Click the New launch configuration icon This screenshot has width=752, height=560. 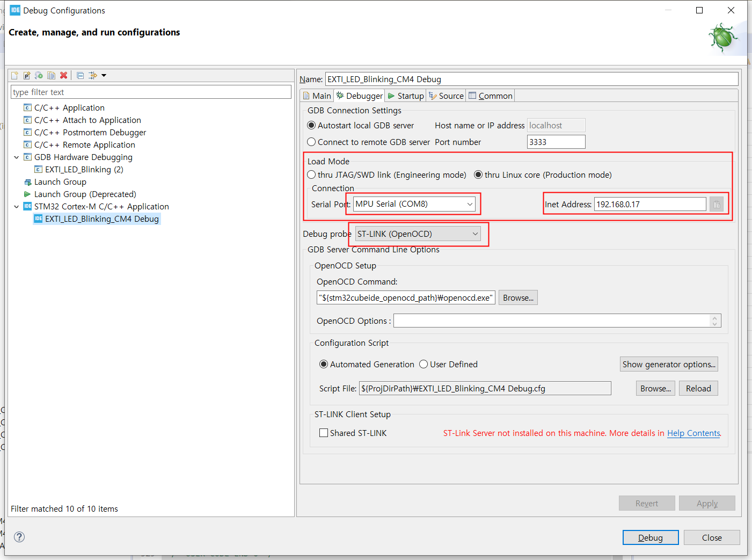(14, 75)
